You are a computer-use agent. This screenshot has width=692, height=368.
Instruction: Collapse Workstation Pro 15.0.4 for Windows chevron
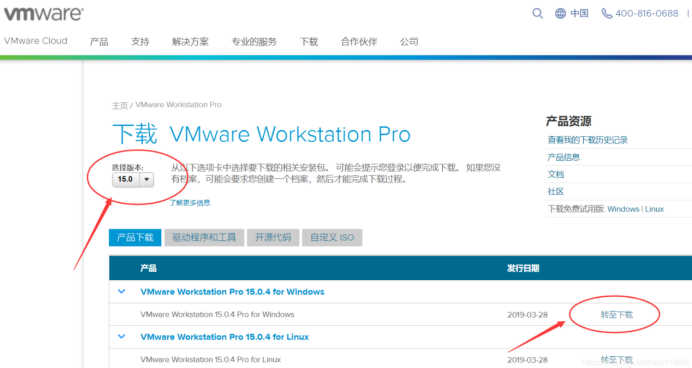[122, 291]
